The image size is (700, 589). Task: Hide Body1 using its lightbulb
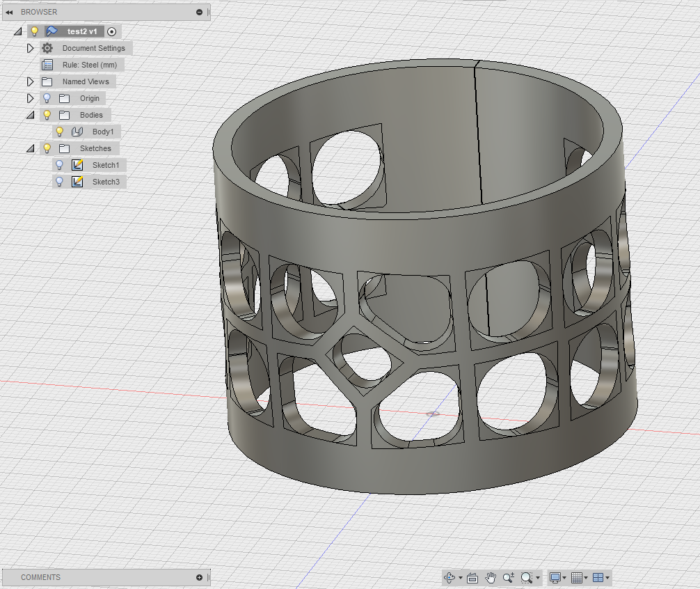(60, 132)
